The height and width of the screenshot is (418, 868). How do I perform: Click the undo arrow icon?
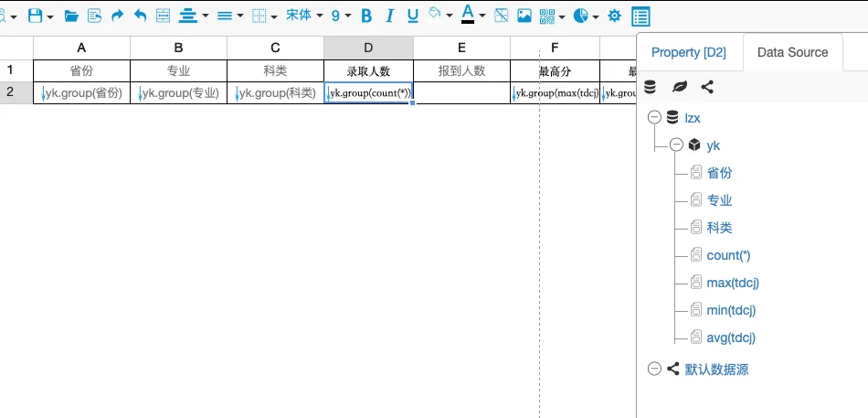140,16
